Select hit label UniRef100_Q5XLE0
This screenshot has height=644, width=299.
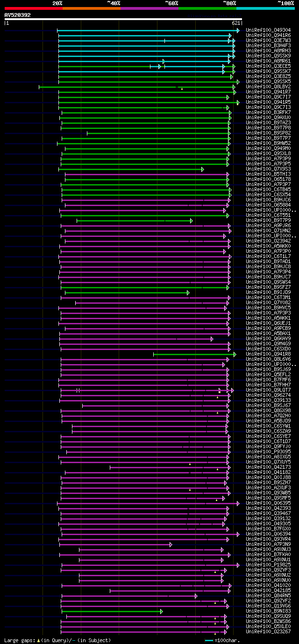[268, 627]
